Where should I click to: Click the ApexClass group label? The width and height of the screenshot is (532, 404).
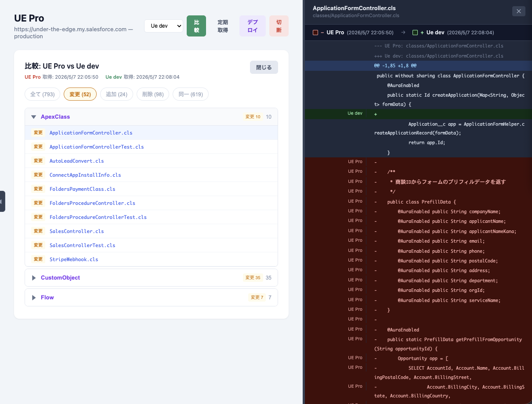pyautogui.click(x=55, y=117)
